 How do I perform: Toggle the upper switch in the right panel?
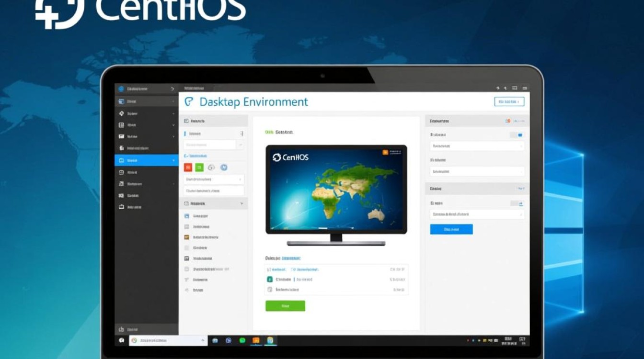click(517, 135)
